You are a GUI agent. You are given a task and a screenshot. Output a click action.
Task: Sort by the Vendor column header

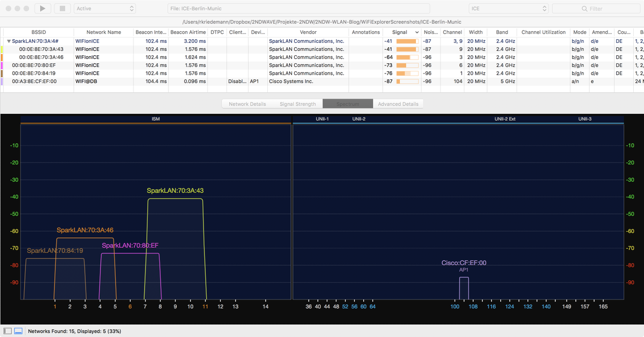(308, 32)
